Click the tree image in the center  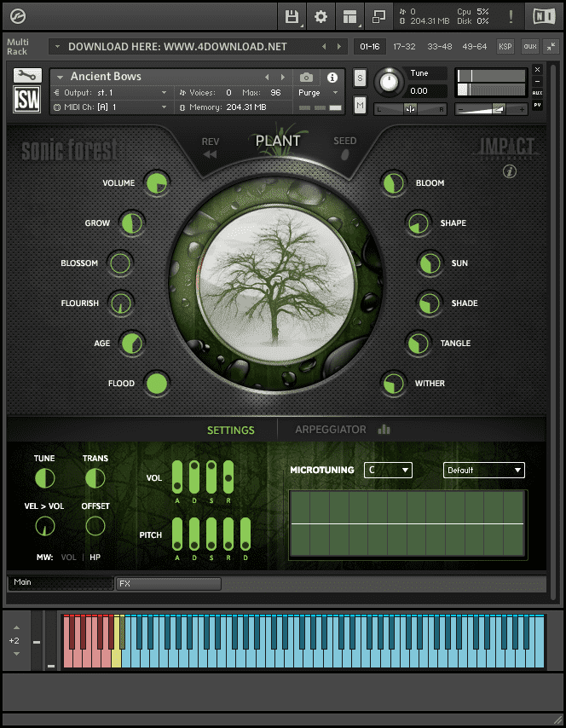click(x=277, y=282)
